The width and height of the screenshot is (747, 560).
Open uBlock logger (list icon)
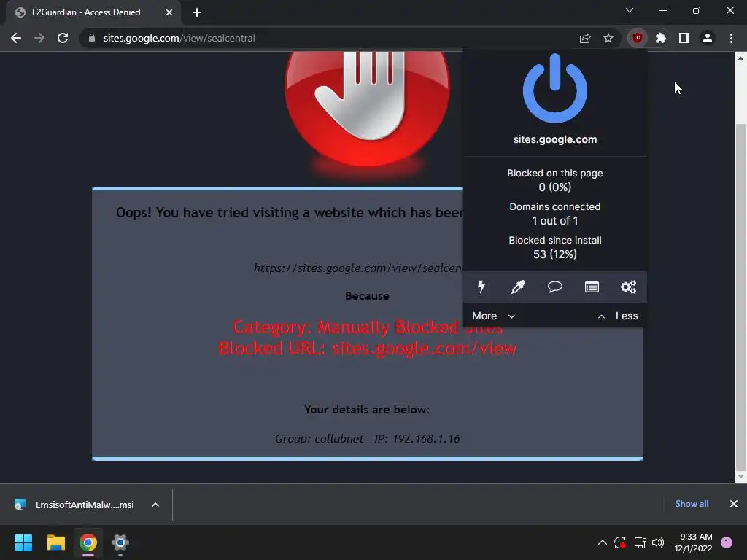pyautogui.click(x=592, y=287)
